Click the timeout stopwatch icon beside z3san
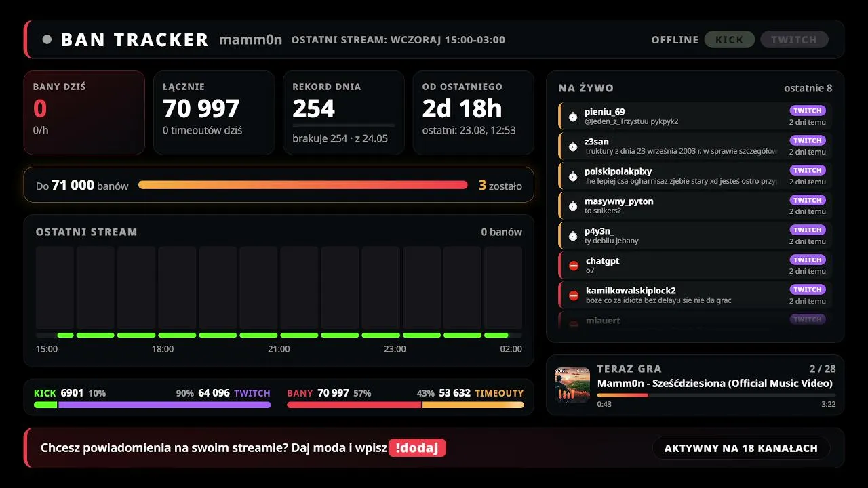 573,146
